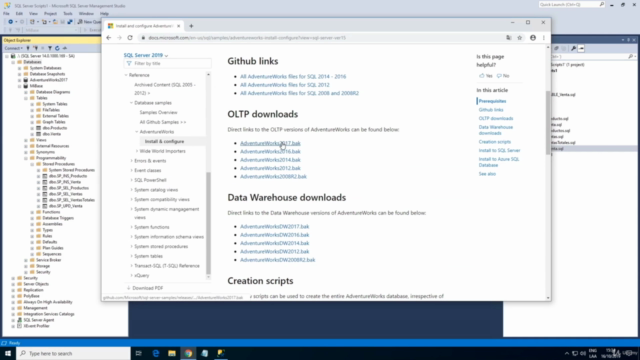Screen dimensions: 640x360
Task: Open a new browser tab
Action: pos(191,26)
